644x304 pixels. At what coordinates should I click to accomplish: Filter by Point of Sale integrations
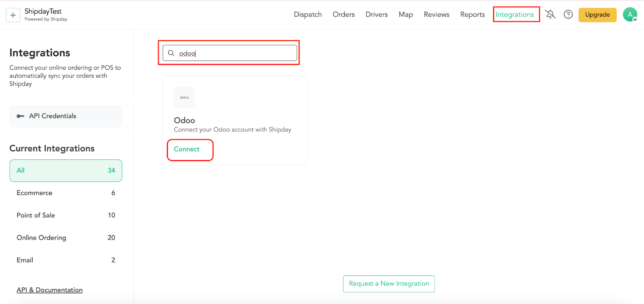[x=66, y=215]
